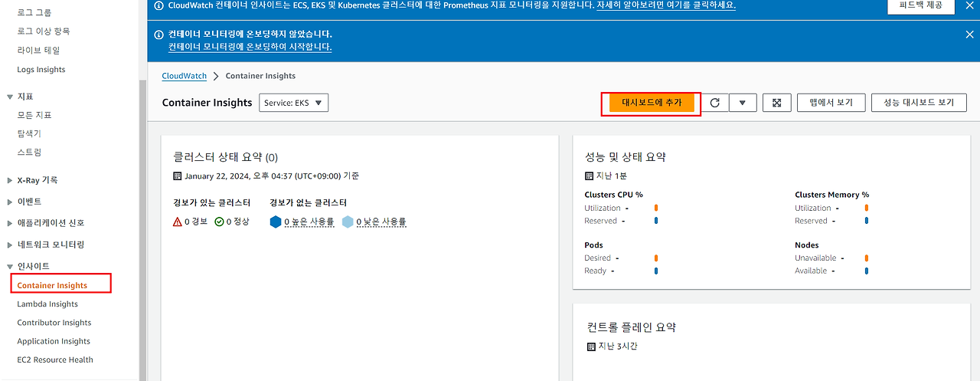The width and height of the screenshot is (980, 381).
Task: Click the green OK check icon
Action: coord(219,222)
